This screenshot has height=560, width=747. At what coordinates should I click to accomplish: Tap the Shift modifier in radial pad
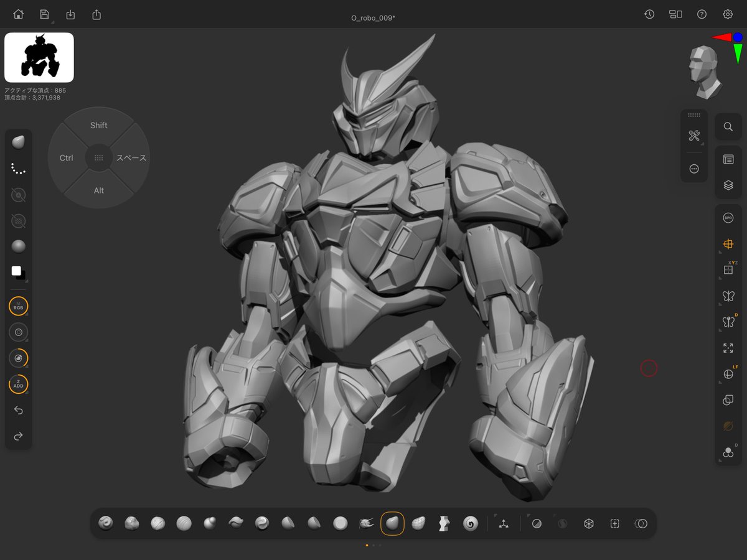99,125
